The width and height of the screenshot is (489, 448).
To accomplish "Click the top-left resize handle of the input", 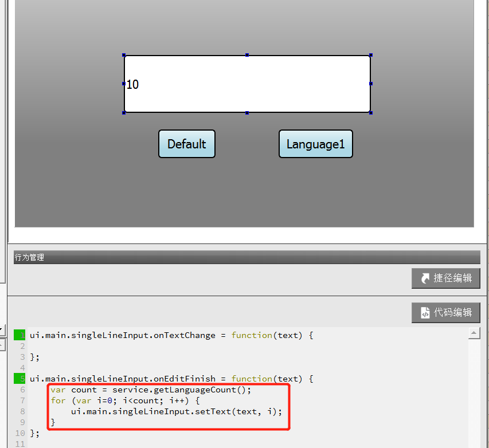I will coord(124,56).
